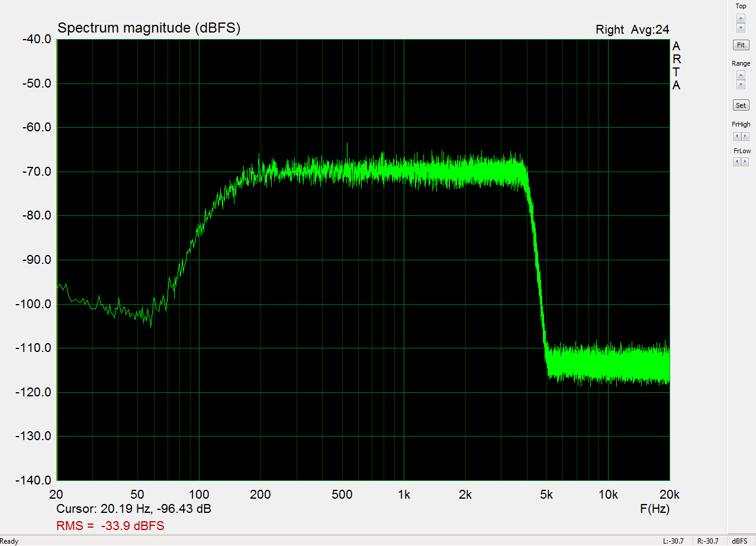This screenshot has width=756, height=546.
Task: Click the 'Cursor: 20.19 Hz, -96.43 dB' readout
Action: coord(134,509)
